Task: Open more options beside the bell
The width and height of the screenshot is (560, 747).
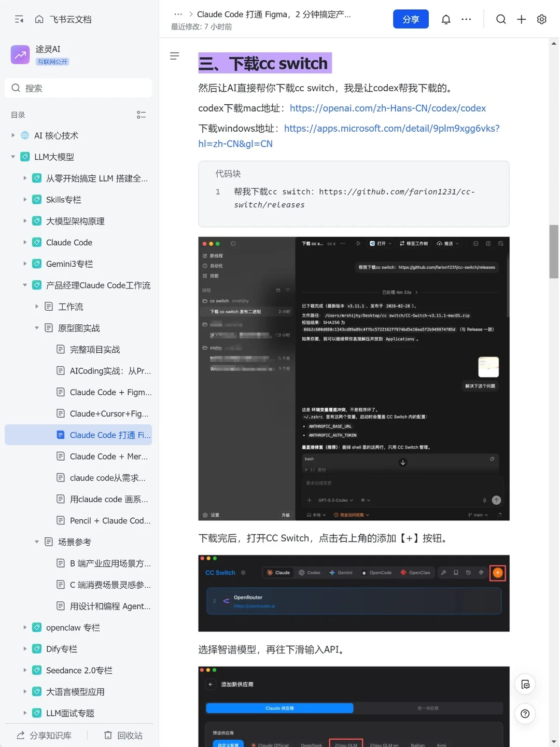Action: [466, 19]
